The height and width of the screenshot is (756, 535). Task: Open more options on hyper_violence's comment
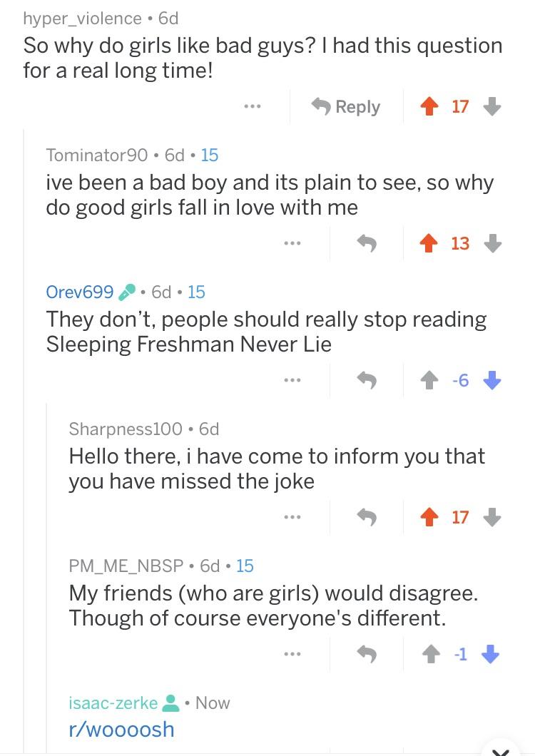pyautogui.click(x=251, y=107)
